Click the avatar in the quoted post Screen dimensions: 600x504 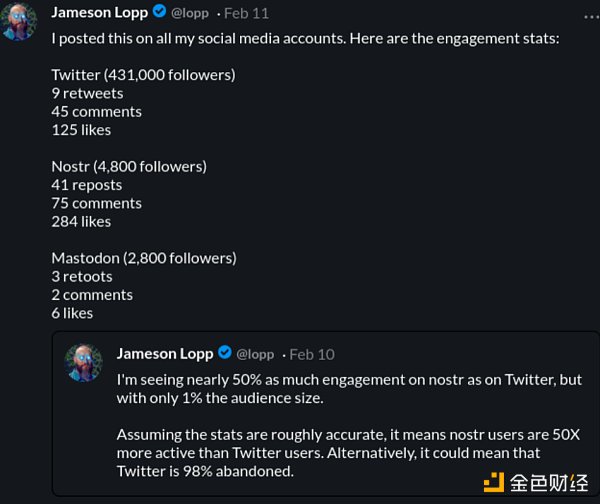pyautogui.click(x=84, y=362)
